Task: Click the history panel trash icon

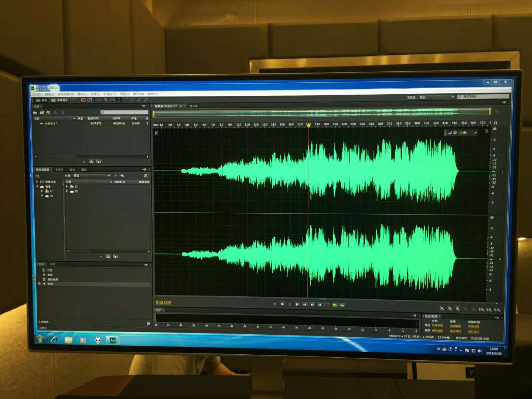Action: (x=149, y=324)
